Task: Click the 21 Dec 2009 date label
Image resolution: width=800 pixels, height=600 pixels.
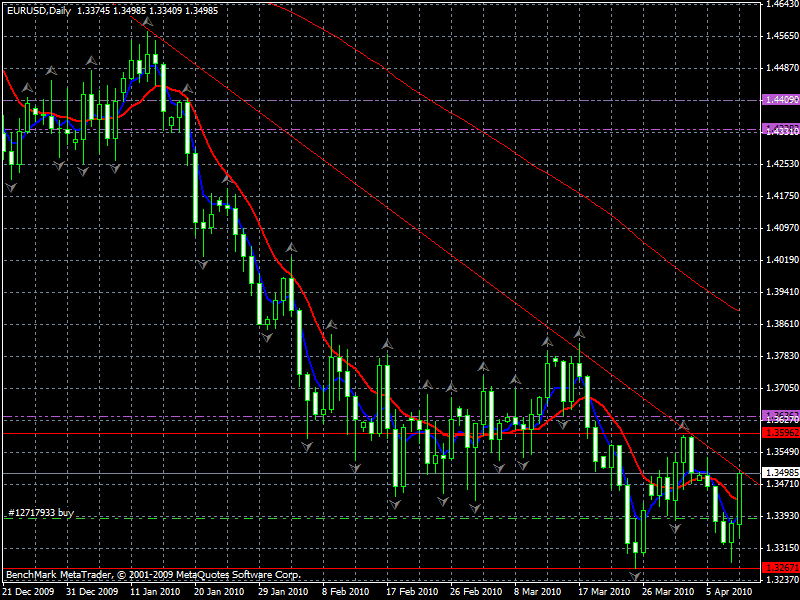Action: pyautogui.click(x=28, y=592)
